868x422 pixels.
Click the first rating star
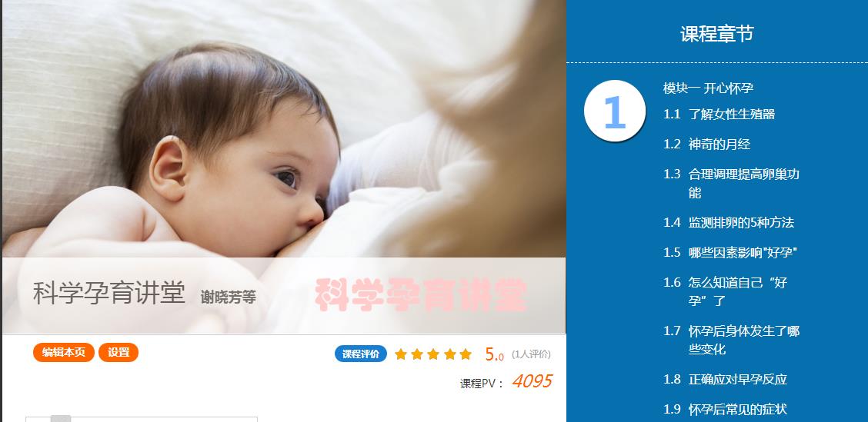click(401, 354)
